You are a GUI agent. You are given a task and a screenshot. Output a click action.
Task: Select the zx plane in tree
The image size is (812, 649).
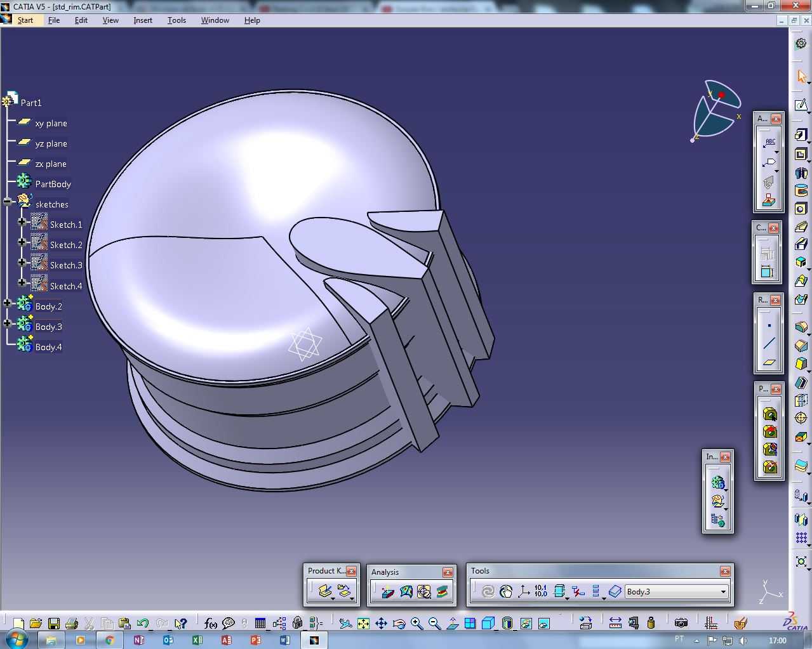(x=51, y=164)
